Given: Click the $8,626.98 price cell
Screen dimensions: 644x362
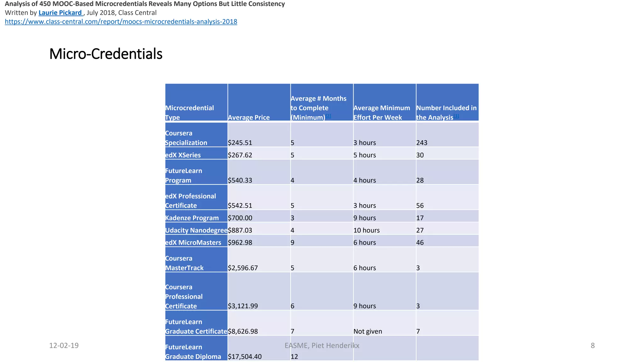Looking at the screenshot, I should coord(259,323).
